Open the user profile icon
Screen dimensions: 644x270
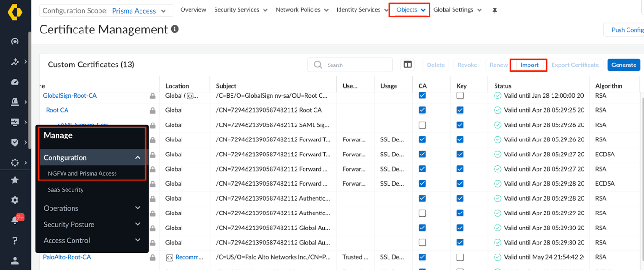[x=15, y=261]
